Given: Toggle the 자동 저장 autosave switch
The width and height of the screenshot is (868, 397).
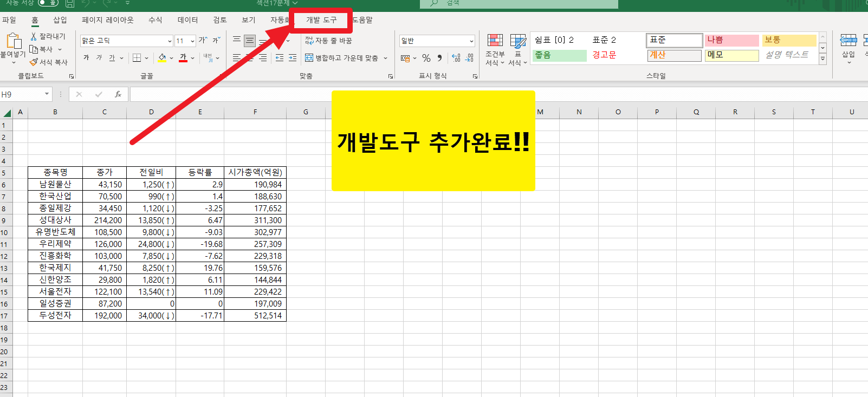Looking at the screenshot, I should (48, 3).
